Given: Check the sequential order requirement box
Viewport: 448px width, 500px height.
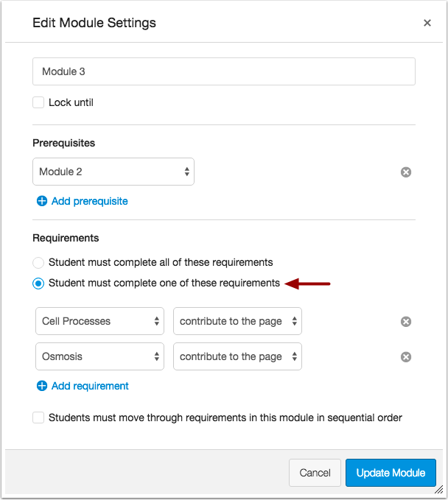Looking at the screenshot, I should [x=38, y=418].
